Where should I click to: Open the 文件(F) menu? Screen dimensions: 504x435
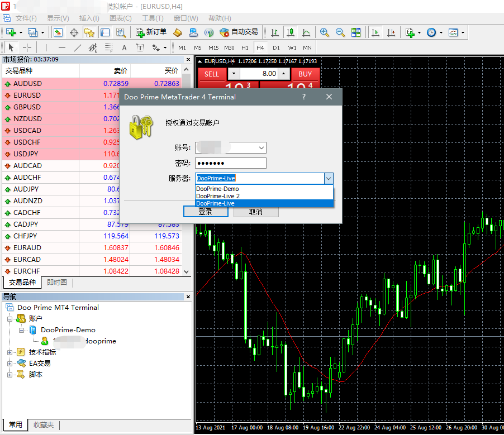coord(26,18)
